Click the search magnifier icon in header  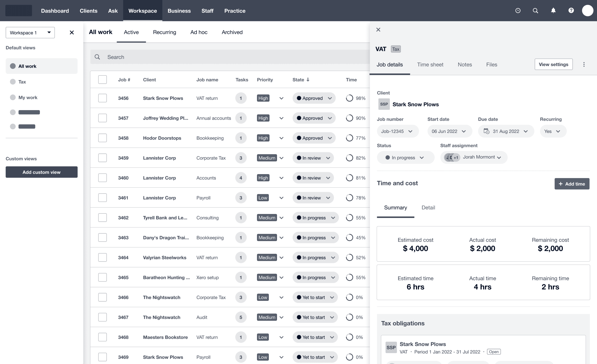coord(535,11)
